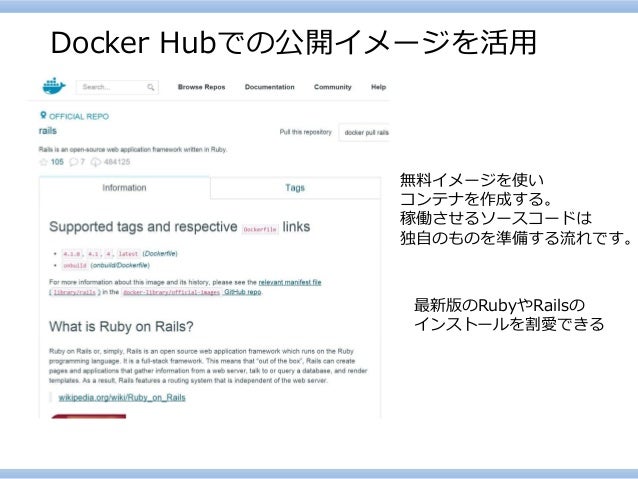Open Browse Repos menu
The height and width of the screenshot is (479, 638).
tap(201, 87)
